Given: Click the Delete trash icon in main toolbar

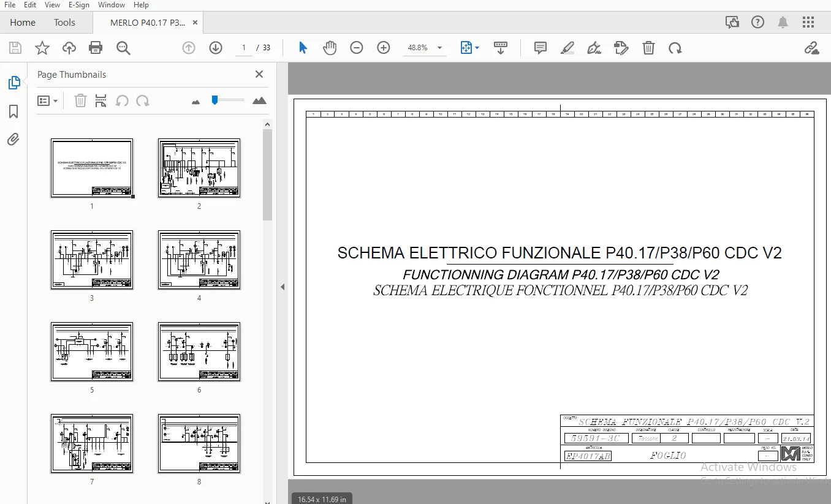Looking at the screenshot, I should pyautogui.click(x=648, y=48).
